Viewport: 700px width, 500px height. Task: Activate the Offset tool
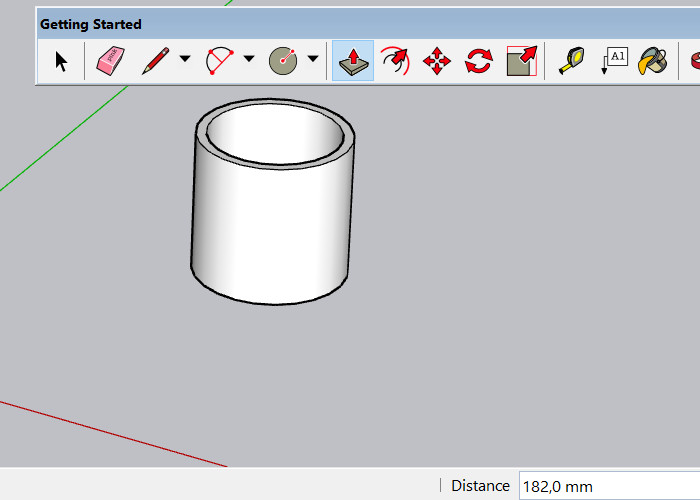point(395,61)
